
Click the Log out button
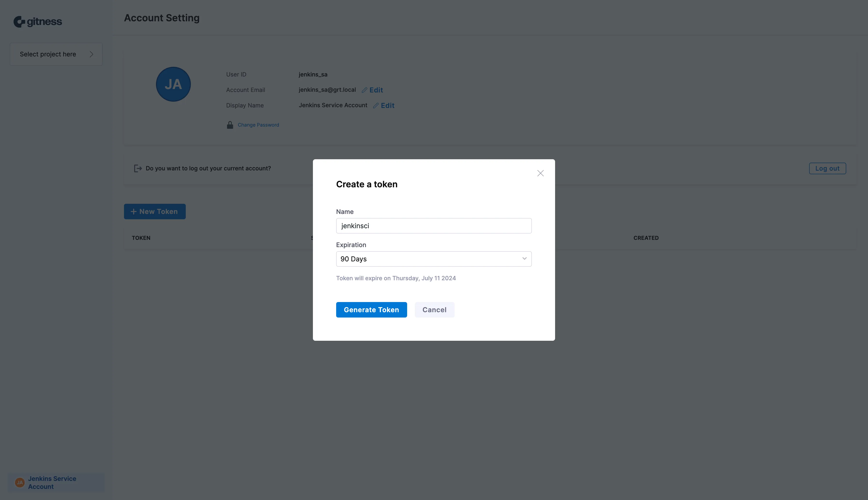pos(828,168)
